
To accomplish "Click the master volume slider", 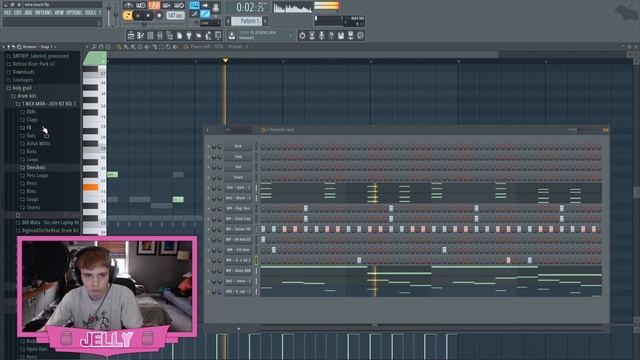I will tap(109, 16).
